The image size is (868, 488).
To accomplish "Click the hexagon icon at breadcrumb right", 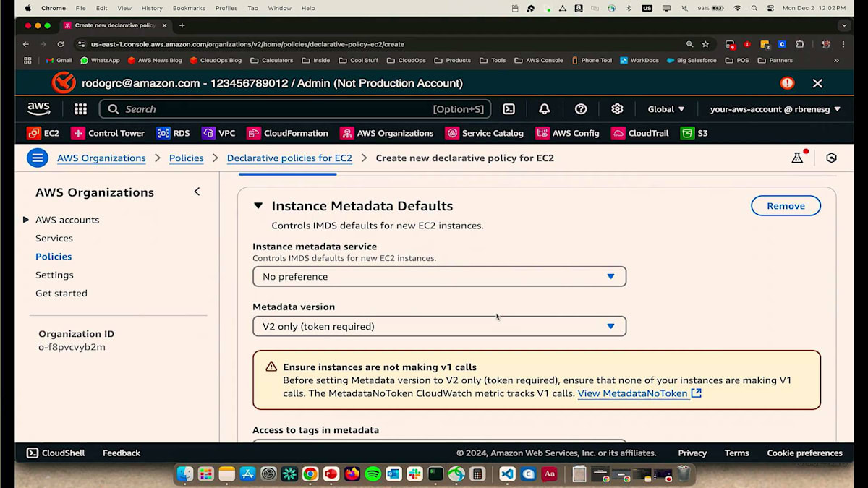I will [x=832, y=158].
